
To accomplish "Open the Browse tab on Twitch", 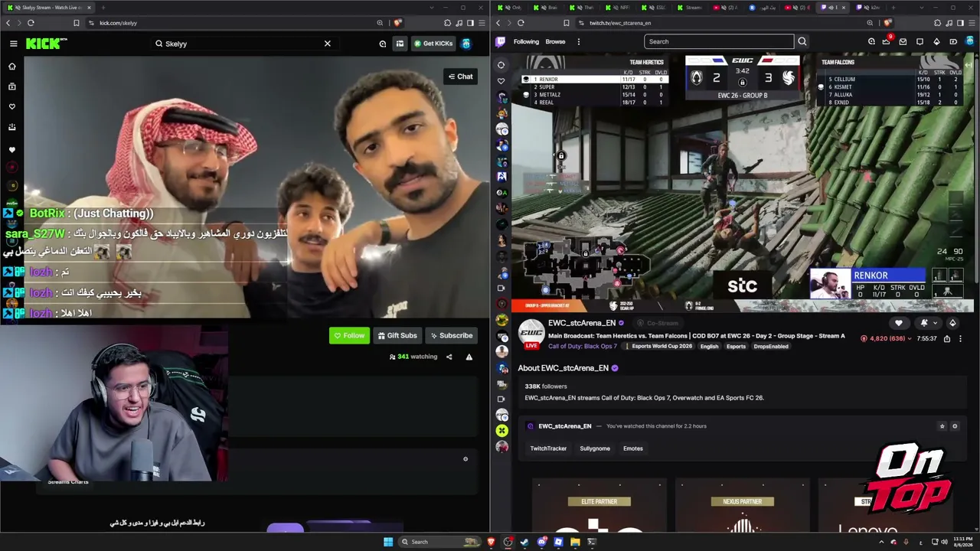I will tap(555, 42).
